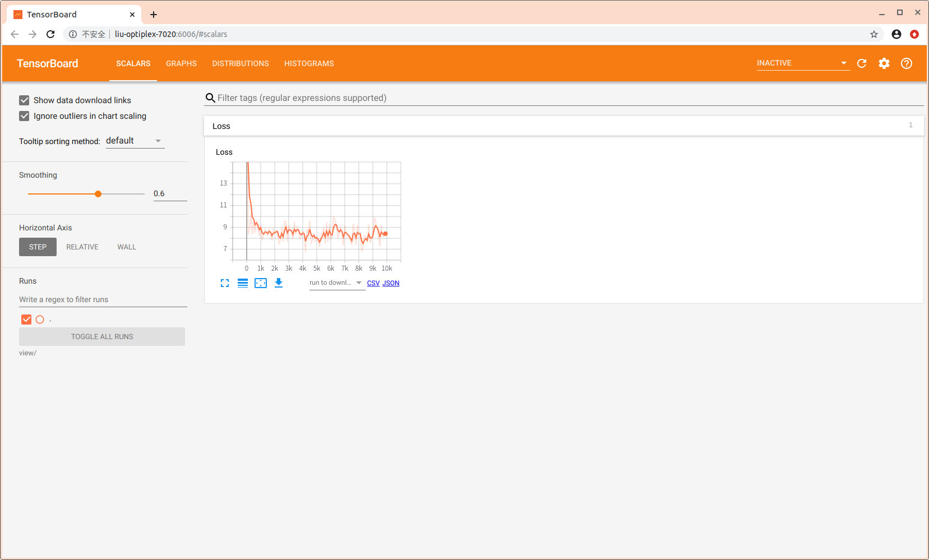The image size is (929, 560).
Task: Set horizontal axis to STEP
Action: [38, 247]
